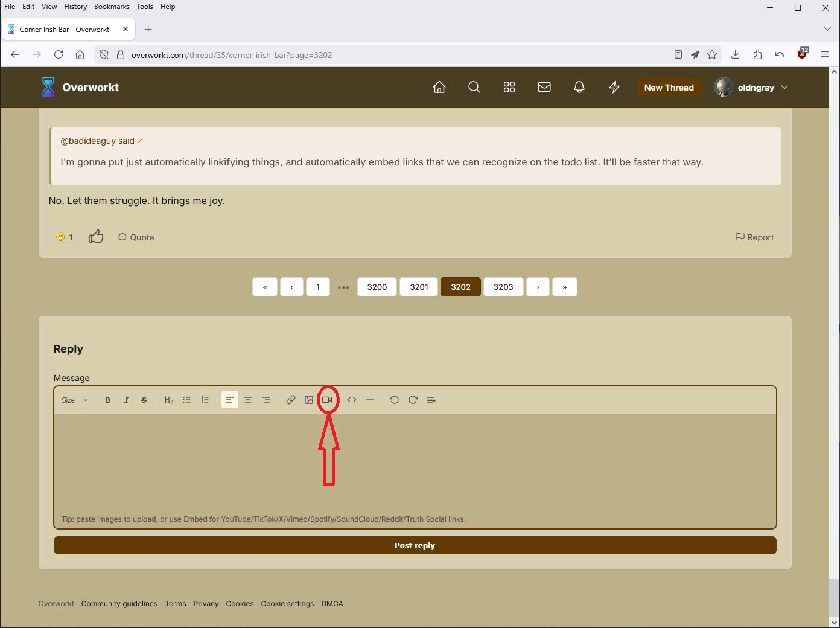Image resolution: width=840 pixels, height=628 pixels.
Task: Click the page's vertical scrollbar thumb
Action: (x=834, y=595)
